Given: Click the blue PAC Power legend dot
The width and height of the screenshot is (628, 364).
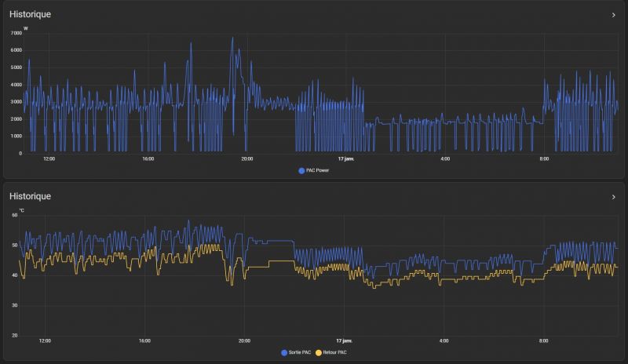Looking at the screenshot, I should [x=301, y=170].
